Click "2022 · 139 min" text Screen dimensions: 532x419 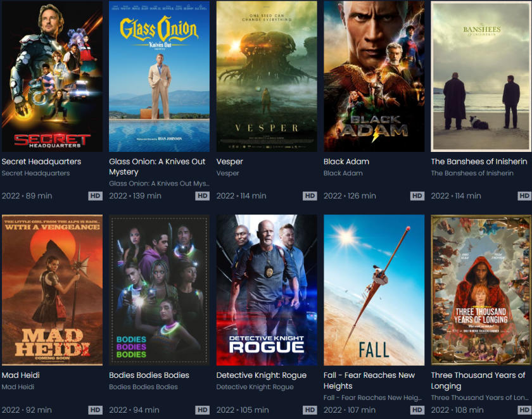click(x=135, y=196)
